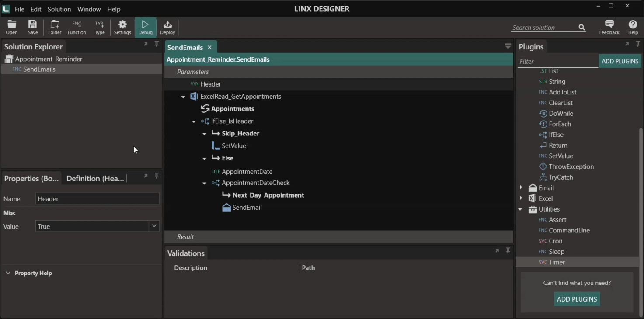Image resolution: width=644 pixels, height=319 pixels.
Task: Expand the Email plugin group
Action: tap(521, 187)
